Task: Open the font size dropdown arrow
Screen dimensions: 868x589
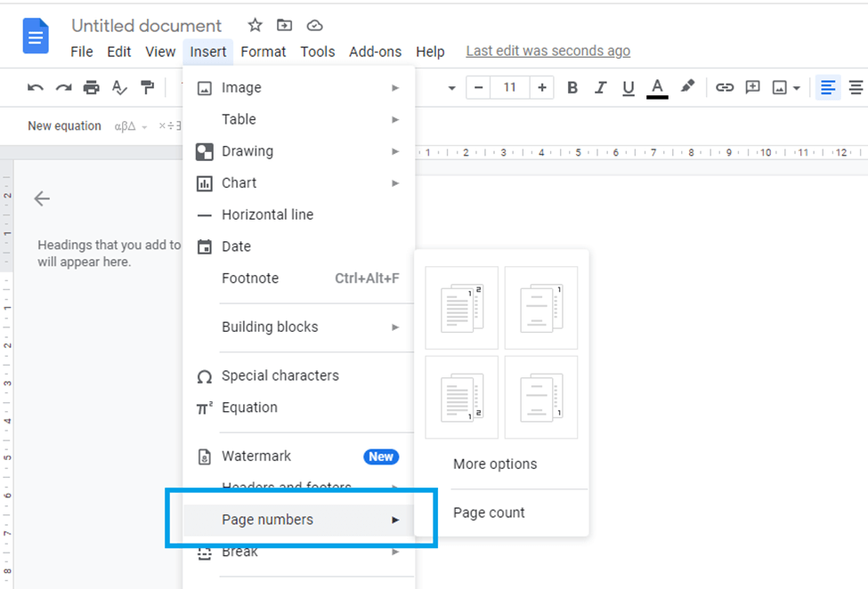Action: (x=451, y=87)
